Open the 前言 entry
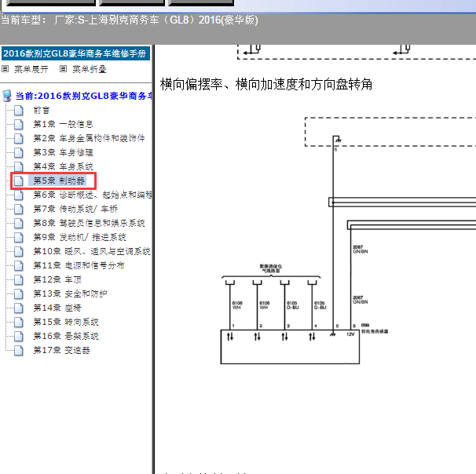Screen dimensions: 476x474 coord(42,110)
